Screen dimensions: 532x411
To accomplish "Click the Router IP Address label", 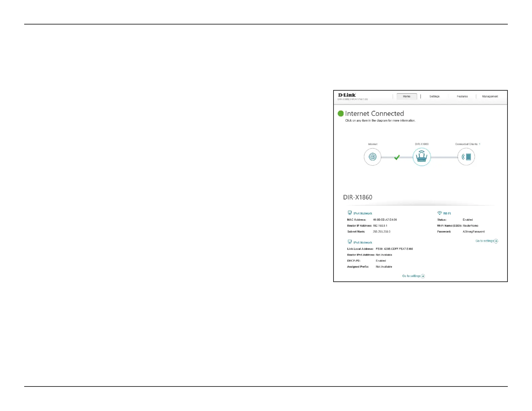I will click(360, 226).
